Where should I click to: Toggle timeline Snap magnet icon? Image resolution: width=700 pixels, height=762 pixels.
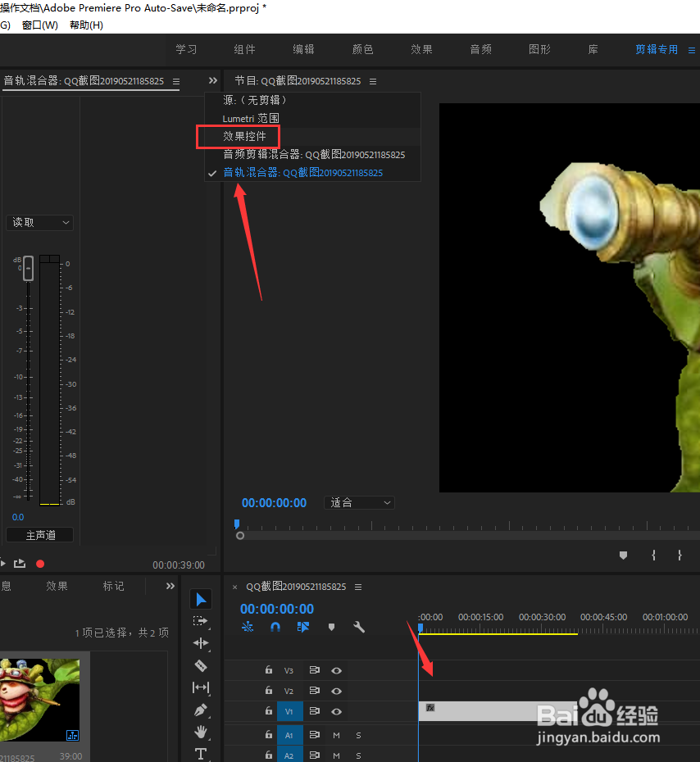pos(275,627)
